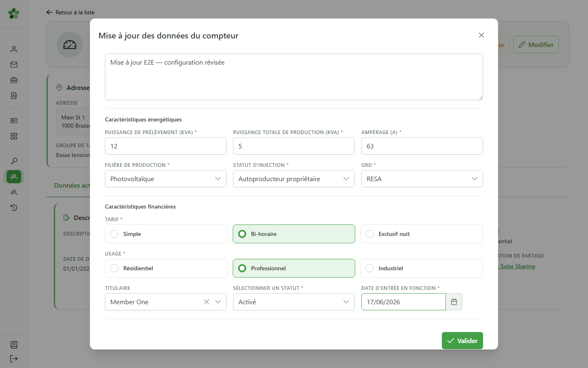The image size is (588, 368).
Task: Click into the description text area
Action: point(294,77)
